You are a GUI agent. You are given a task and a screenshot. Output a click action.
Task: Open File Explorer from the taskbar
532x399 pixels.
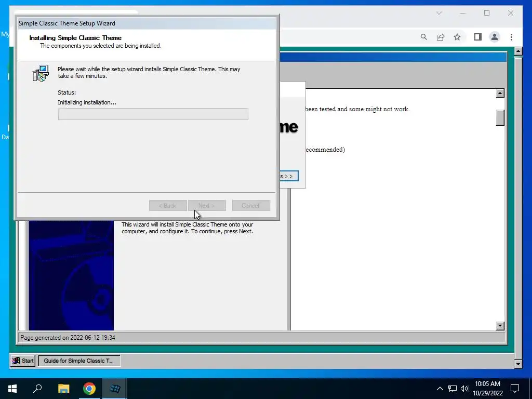click(x=63, y=389)
